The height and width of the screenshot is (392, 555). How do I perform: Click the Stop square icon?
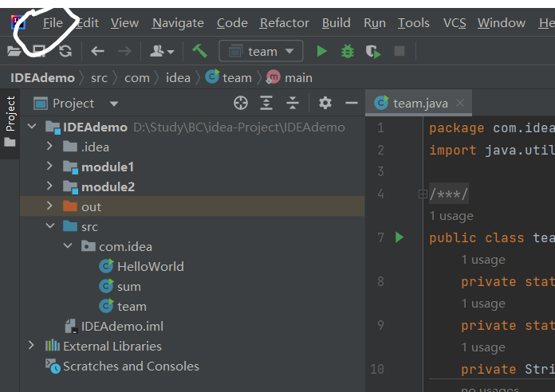[x=400, y=51]
